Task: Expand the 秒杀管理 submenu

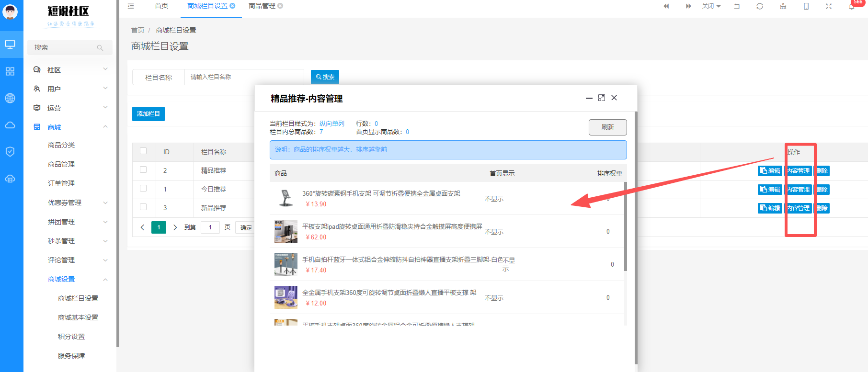Action: [x=105, y=241]
